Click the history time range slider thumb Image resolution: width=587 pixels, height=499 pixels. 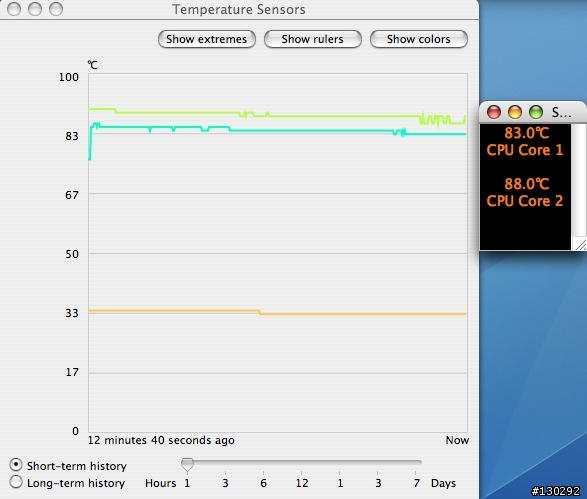click(x=187, y=464)
